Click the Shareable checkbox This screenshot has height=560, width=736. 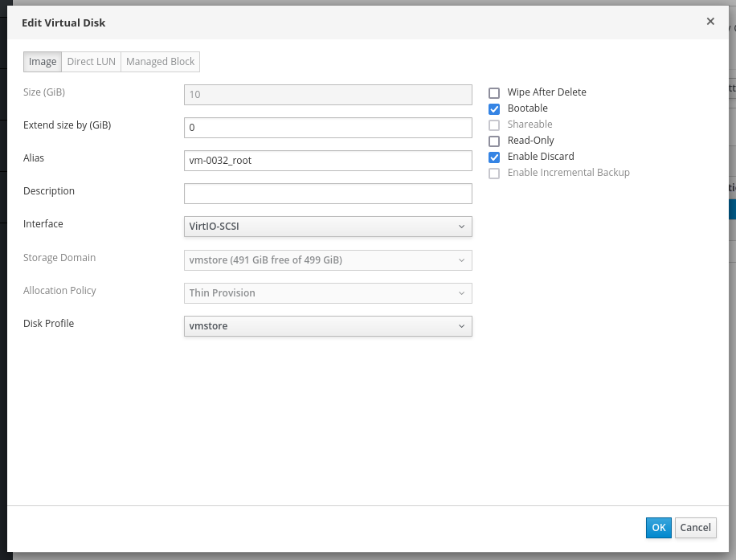coord(494,125)
